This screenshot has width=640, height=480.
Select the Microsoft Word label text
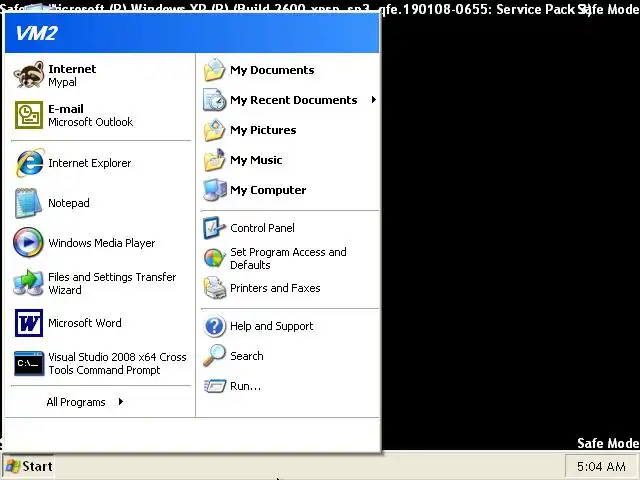pos(85,323)
